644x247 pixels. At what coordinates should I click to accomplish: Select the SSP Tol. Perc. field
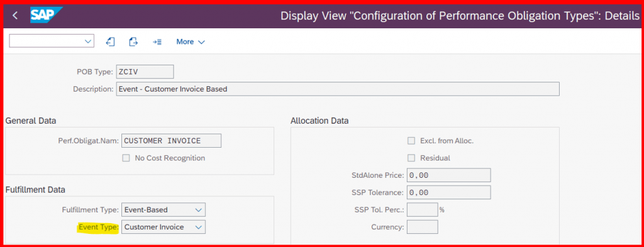422,210
